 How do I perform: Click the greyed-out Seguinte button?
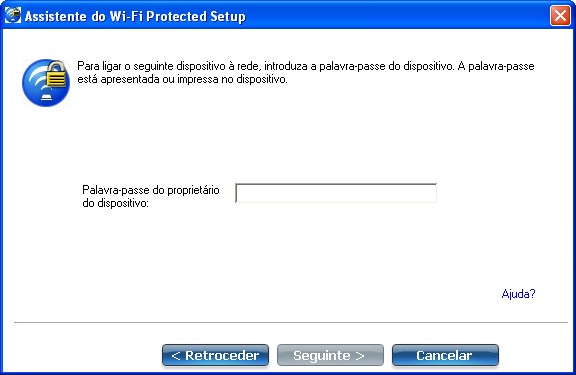point(330,355)
